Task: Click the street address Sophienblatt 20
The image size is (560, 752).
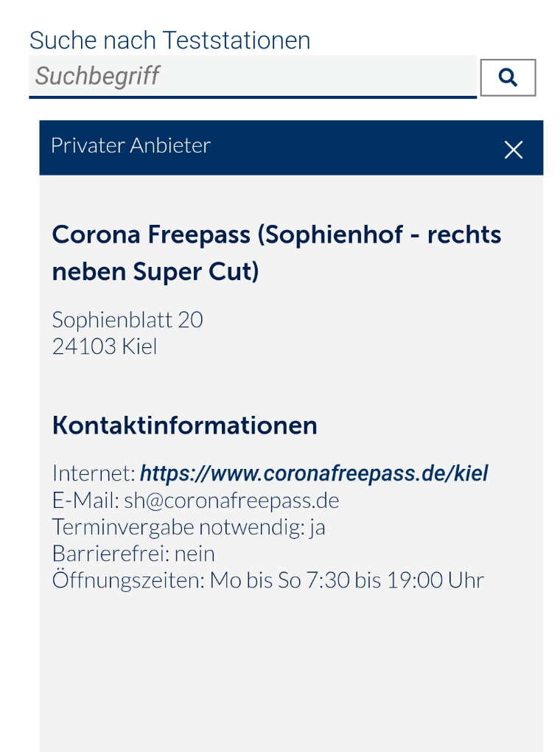Action: (x=127, y=320)
